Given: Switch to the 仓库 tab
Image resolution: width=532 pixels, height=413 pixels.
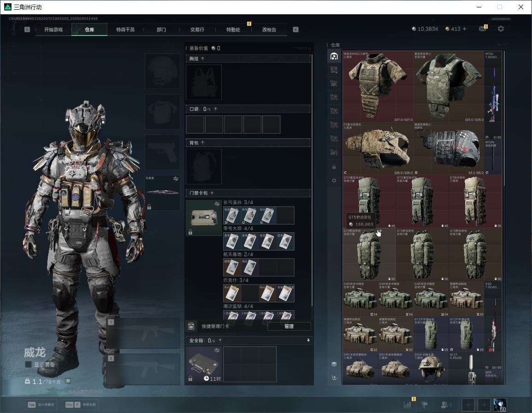Looking at the screenshot, I should (x=89, y=29).
